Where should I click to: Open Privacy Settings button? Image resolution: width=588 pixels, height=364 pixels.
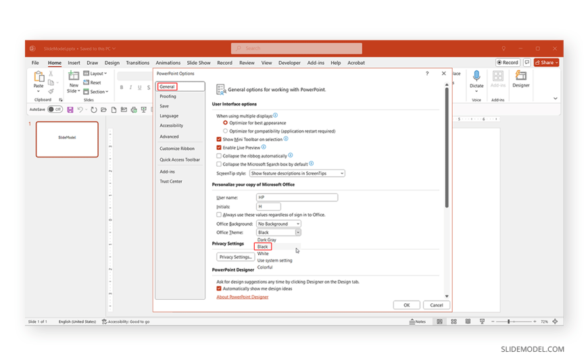tap(235, 257)
